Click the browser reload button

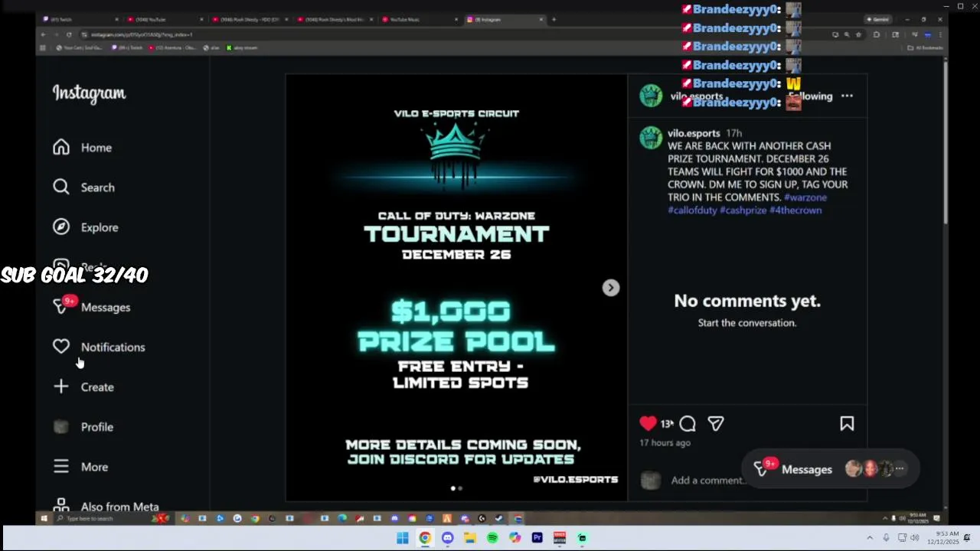[x=69, y=34]
